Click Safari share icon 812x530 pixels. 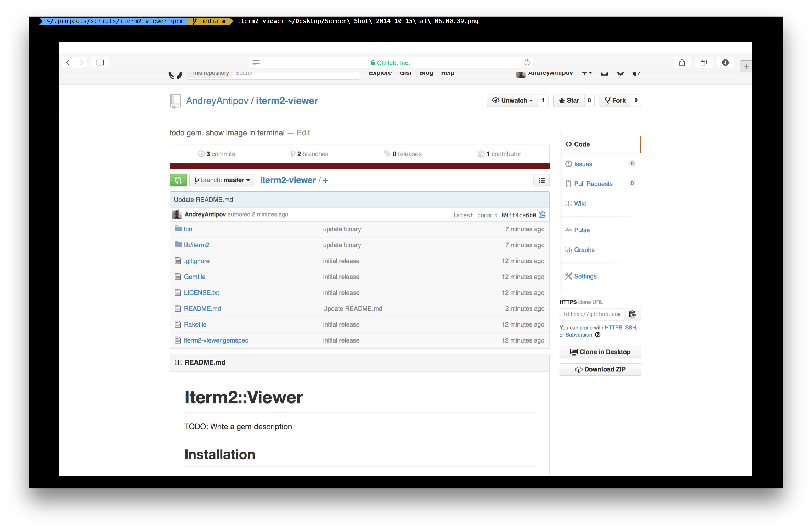(682, 63)
